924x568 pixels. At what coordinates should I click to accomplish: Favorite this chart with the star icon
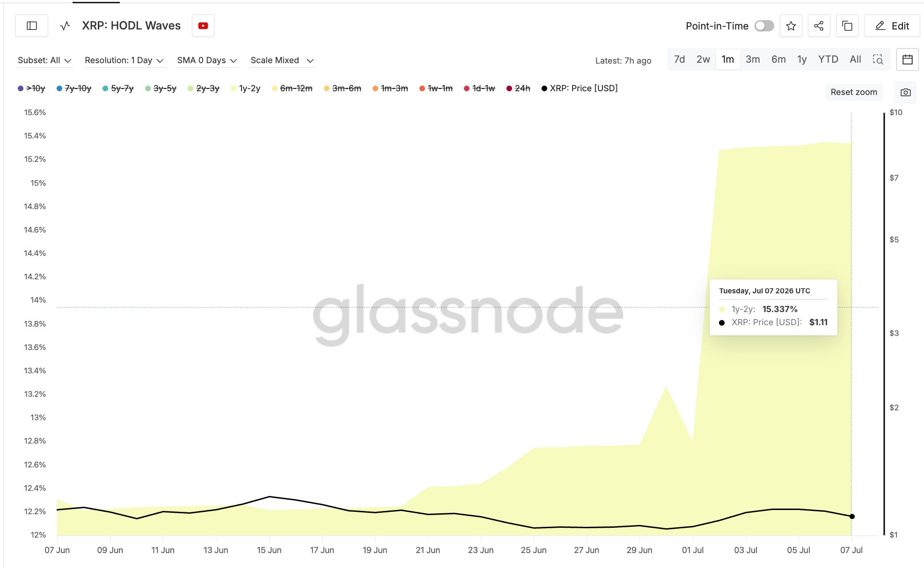(791, 26)
